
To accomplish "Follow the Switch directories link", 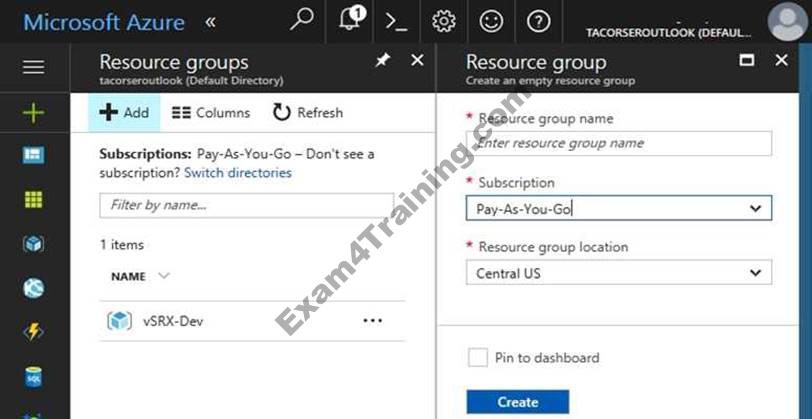I will click(x=238, y=172).
